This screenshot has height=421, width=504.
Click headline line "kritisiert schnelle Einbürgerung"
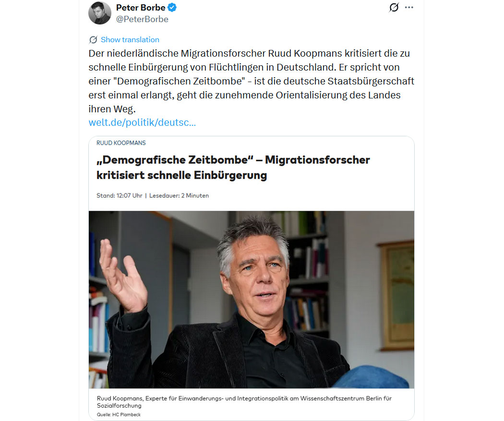click(181, 175)
